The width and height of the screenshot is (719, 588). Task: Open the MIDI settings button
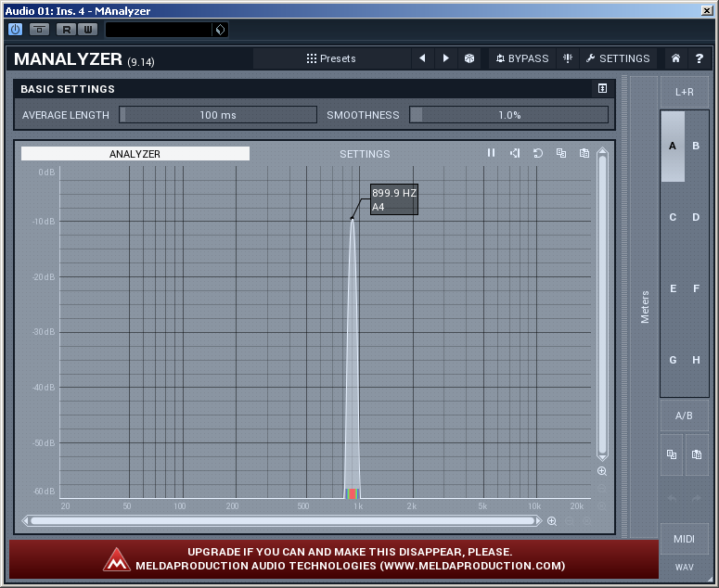click(684, 539)
